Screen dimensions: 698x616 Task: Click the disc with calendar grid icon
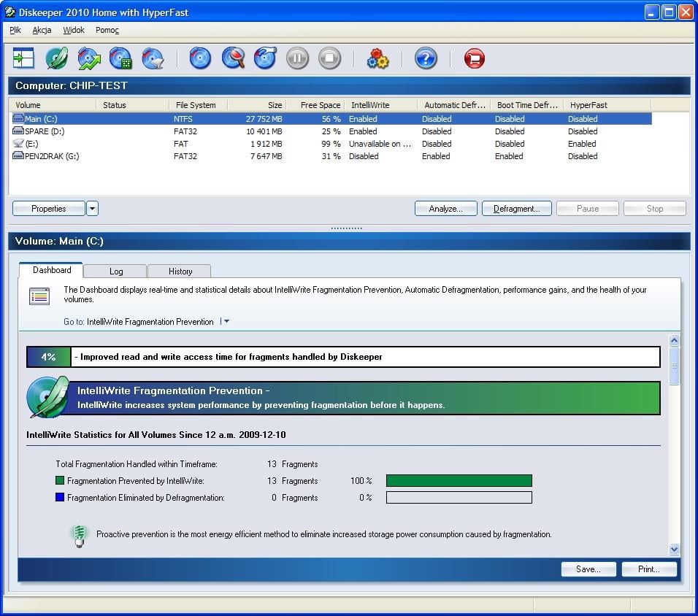pyautogui.click(x=120, y=58)
